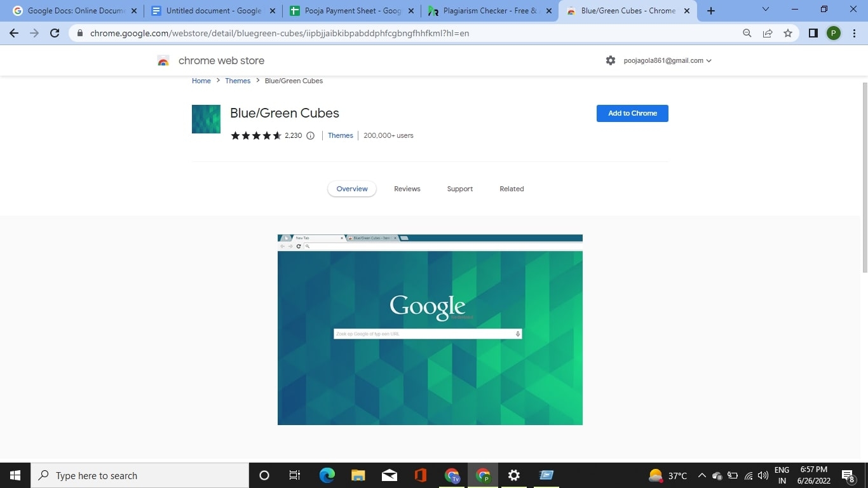Open a new tab with the plus button
Image resolution: width=868 pixels, height=488 pixels.
tap(711, 11)
